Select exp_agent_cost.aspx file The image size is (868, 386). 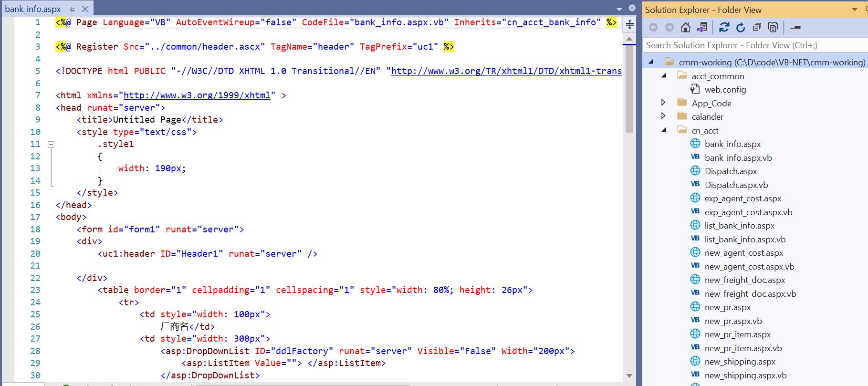[x=743, y=198]
